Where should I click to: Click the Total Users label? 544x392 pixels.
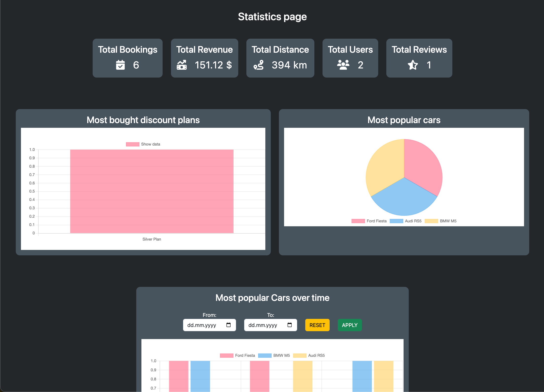pyautogui.click(x=350, y=50)
